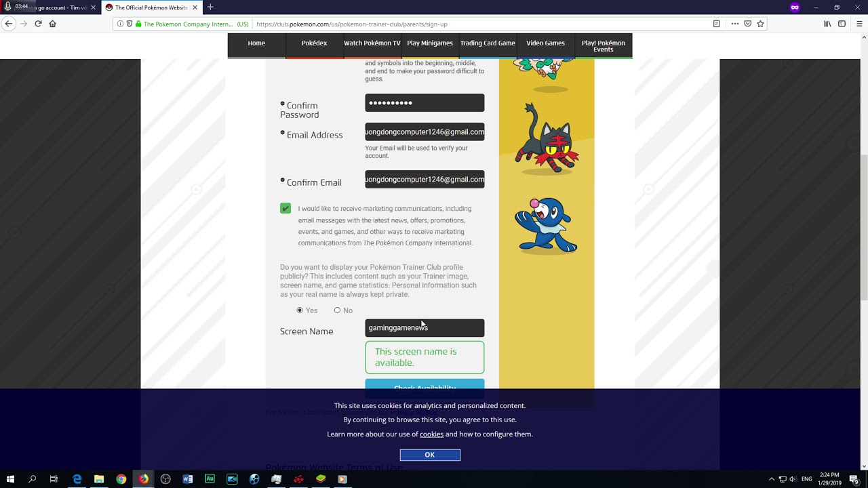Image resolution: width=868 pixels, height=488 pixels.
Task: Open the notification center icon
Action: (854, 479)
